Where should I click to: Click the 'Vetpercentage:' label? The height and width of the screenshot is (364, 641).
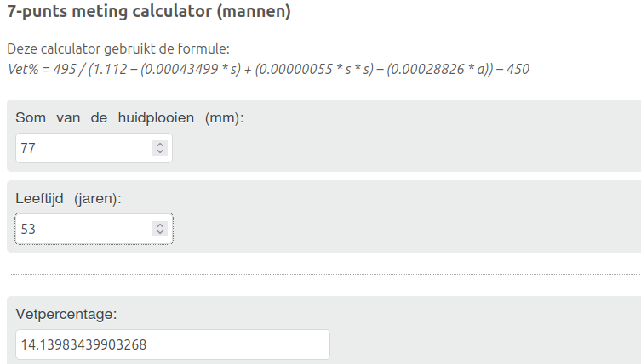tap(66, 315)
